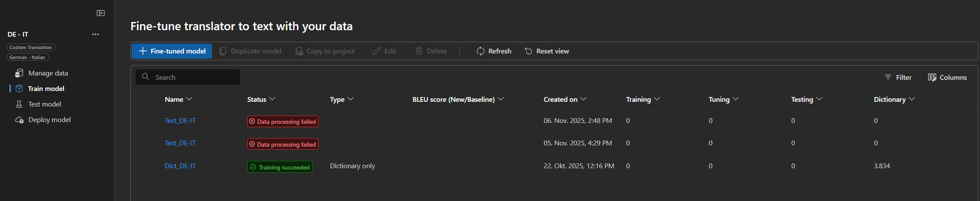This screenshot has height=201, width=980.
Task: Focus the Search input field
Action: tap(188, 77)
